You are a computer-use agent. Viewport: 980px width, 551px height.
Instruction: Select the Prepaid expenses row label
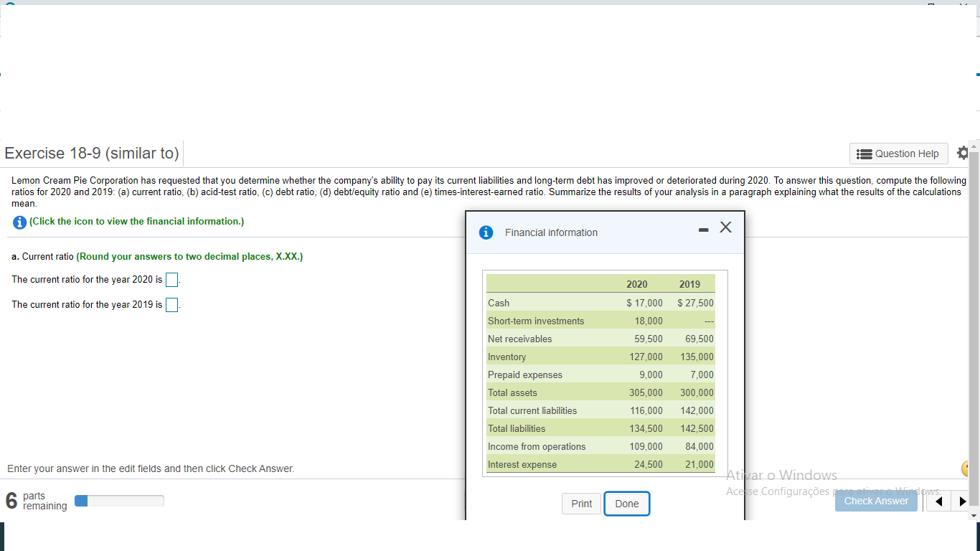[x=525, y=375]
